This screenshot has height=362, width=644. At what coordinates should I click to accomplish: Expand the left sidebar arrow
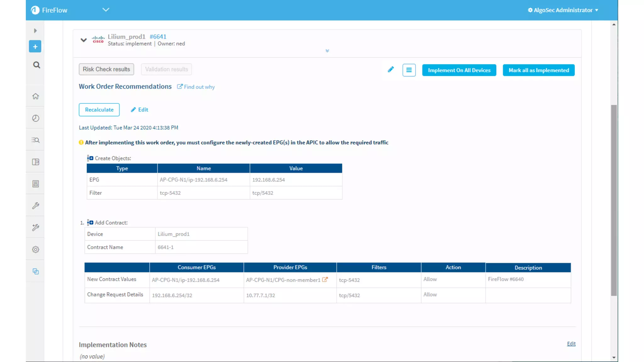(x=35, y=31)
